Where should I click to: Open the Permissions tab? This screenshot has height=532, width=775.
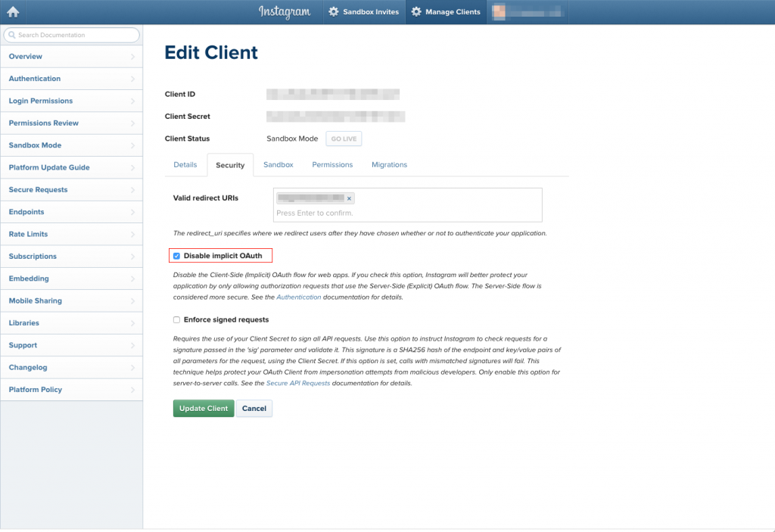tap(332, 164)
